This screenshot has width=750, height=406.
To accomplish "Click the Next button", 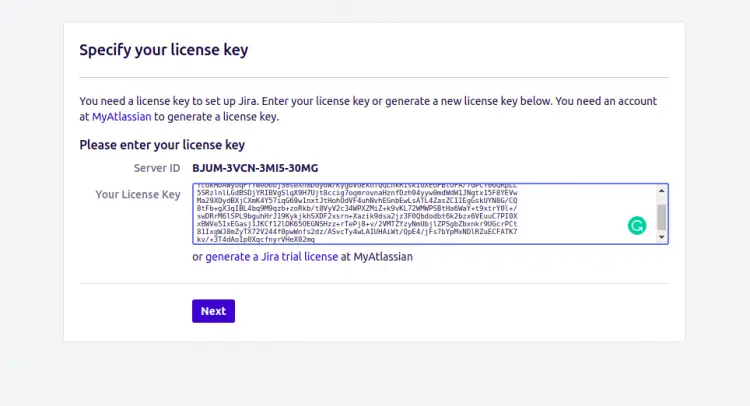I will coord(213,311).
